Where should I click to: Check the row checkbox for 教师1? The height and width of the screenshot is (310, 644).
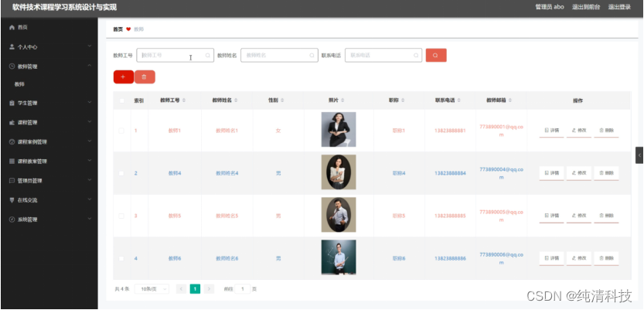[x=121, y=131]
